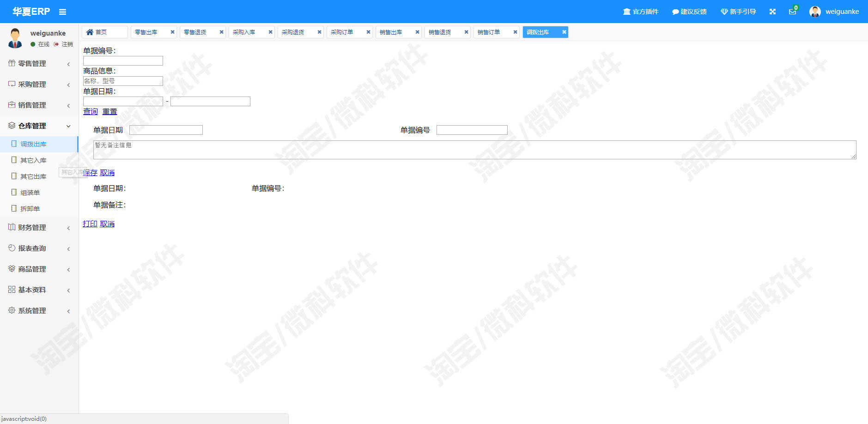Click the 系统管理 gear icon
The width and height of the screenshot is (868, 424).
(x=12, y=310)
